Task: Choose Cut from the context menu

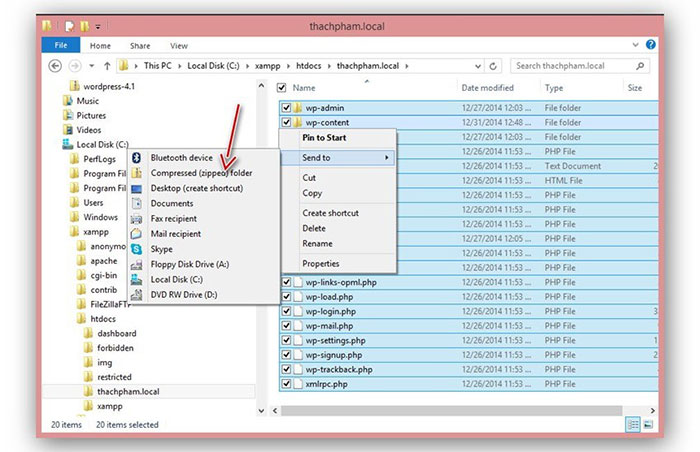Action: click(x=309, y=178)
